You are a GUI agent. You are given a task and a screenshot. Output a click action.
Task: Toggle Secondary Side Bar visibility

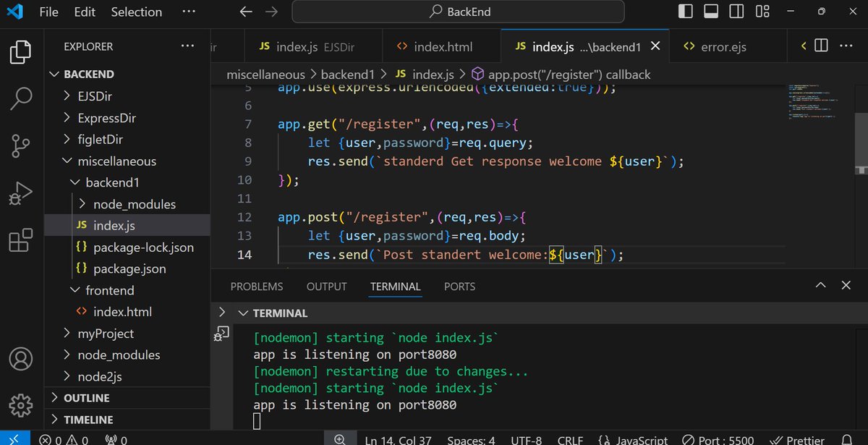pyautogui.click(x=736, y=12)
